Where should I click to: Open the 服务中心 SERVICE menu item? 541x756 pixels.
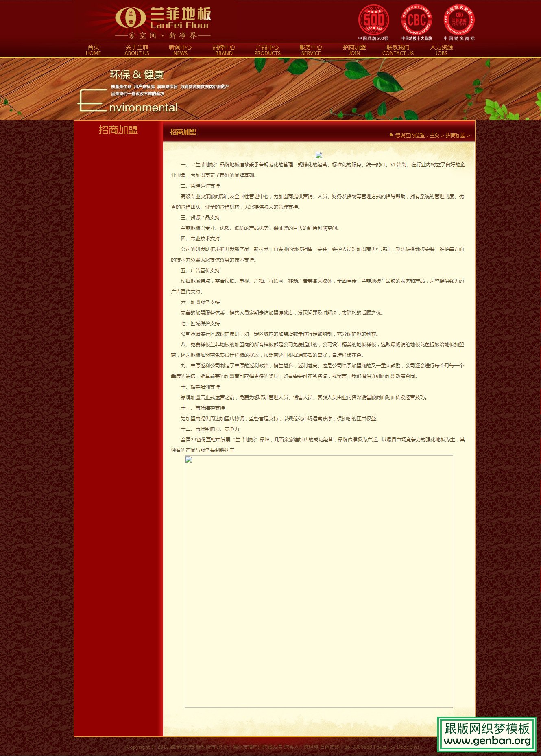(311, 50)
